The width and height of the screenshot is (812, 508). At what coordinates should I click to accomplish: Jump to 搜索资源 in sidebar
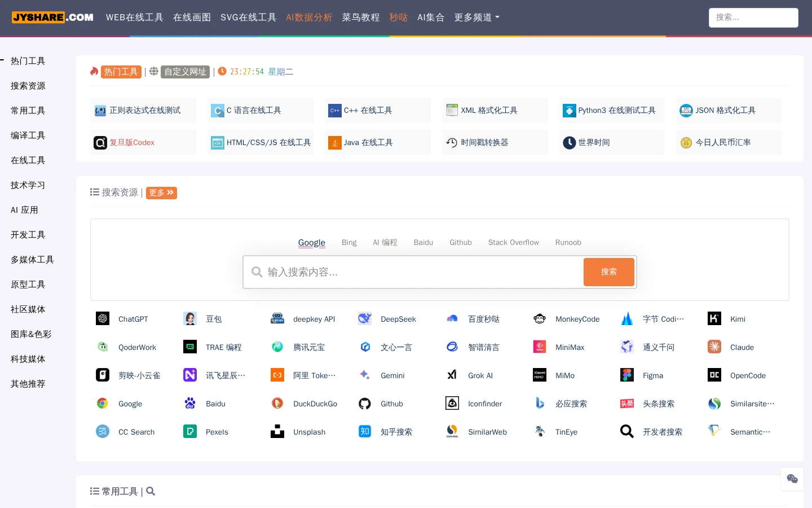[28, 86]
